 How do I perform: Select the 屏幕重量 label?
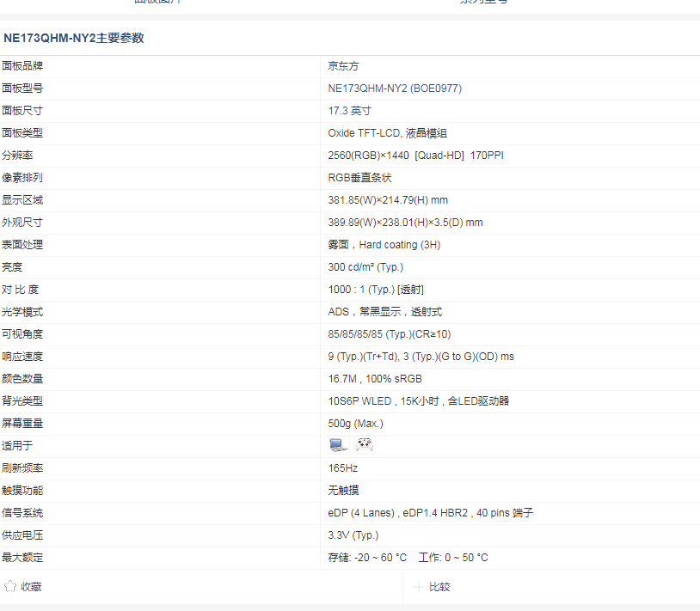pos(22,424)
